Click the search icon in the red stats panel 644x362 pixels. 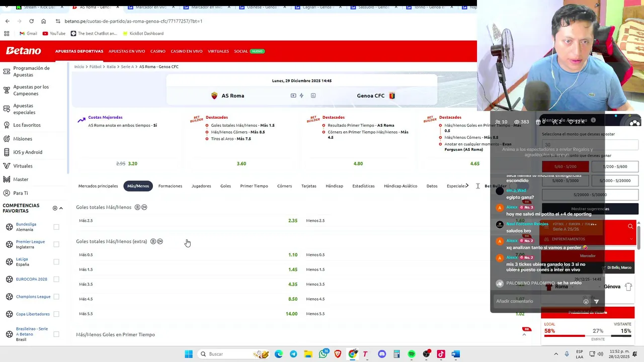pyautogui.click(x=630, y=227)
